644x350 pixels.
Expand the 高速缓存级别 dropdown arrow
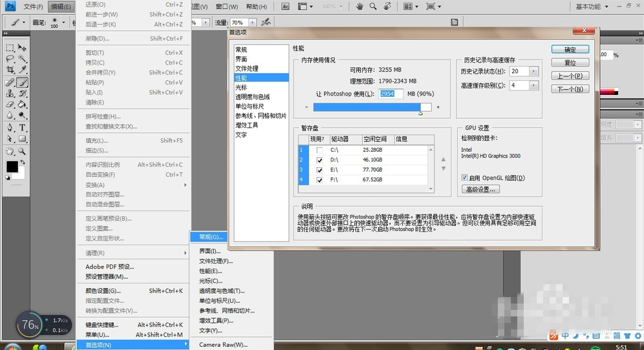(x=533, y=85)
